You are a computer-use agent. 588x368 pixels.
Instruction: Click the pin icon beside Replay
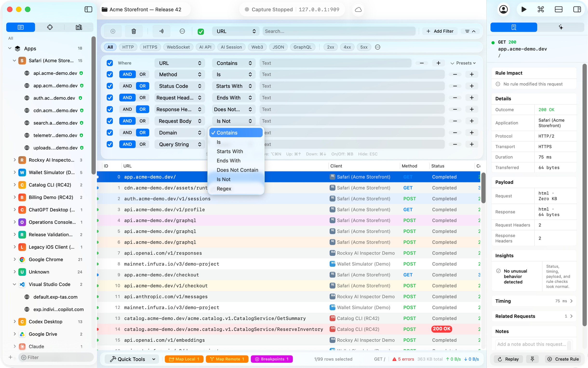(532, 359)
